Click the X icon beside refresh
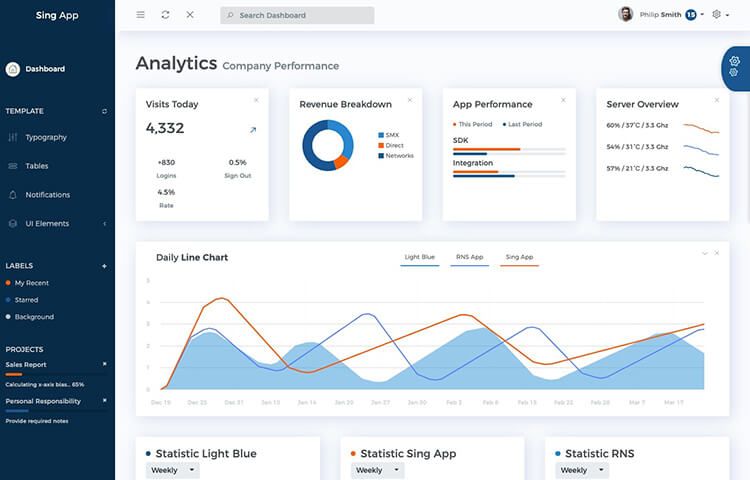 tap(190, 15)
